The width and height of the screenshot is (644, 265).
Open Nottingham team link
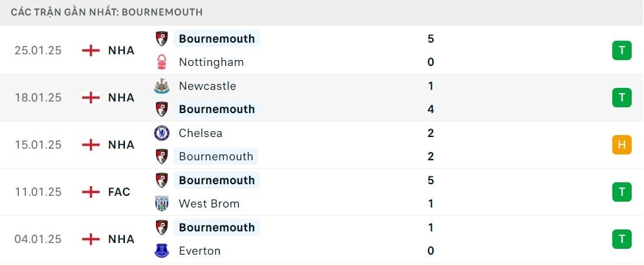(212, 62)
